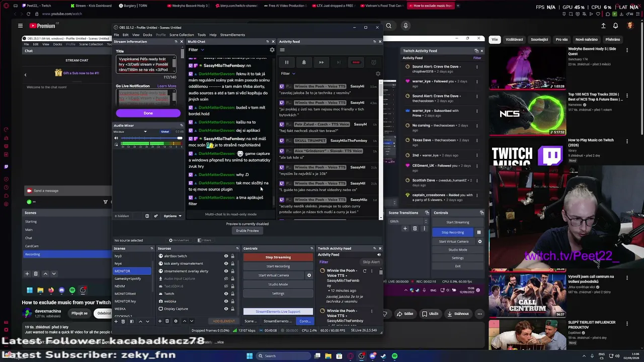Hide the Display Capture source
The height and width of the screenshot is (362, 644).
pos(226,309)
